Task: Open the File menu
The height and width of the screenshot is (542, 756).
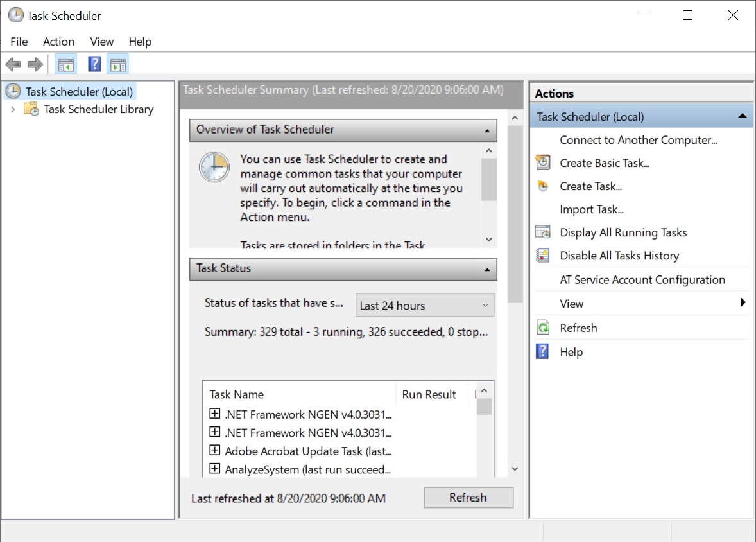Action: coord(19,42)
